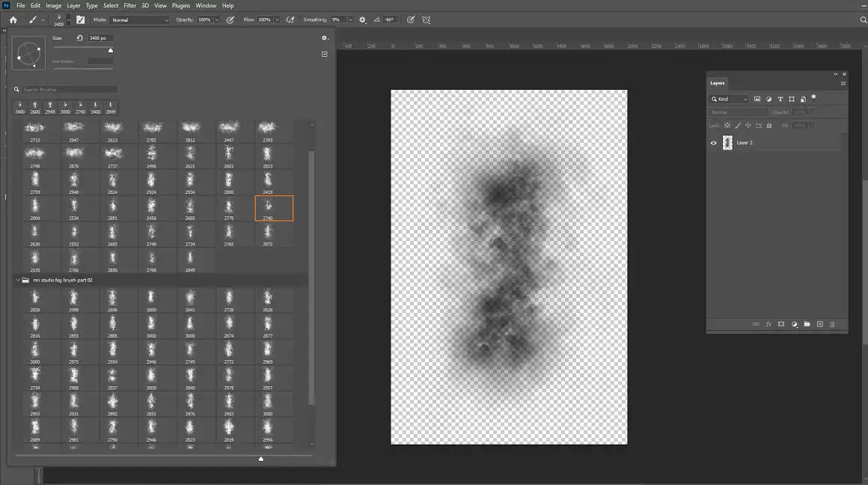Open the Filter menu
The width and height of the screenshot is (868, 485).
pyautogui.click(x=129, y=5)
